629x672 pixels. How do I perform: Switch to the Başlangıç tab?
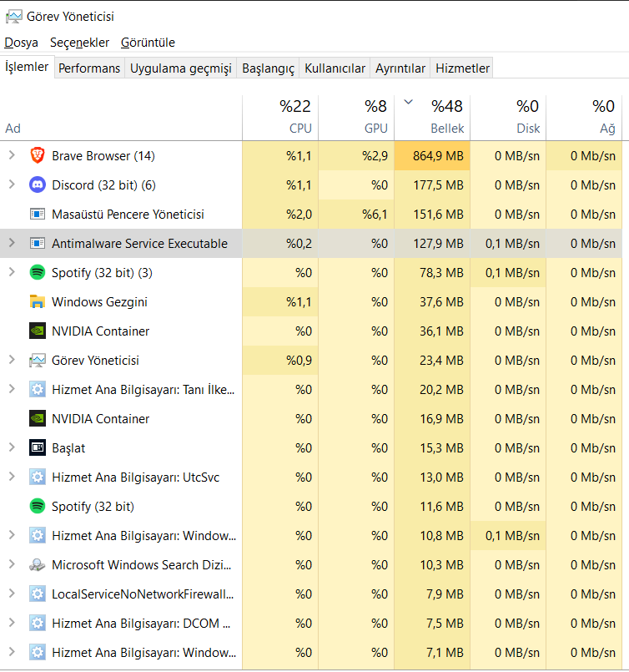pyautogui.click(x=268, y=68)
